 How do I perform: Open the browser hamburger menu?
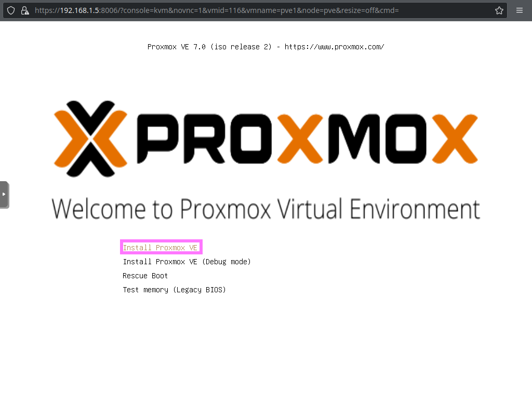pyautogui.click(x=519, y=10)
